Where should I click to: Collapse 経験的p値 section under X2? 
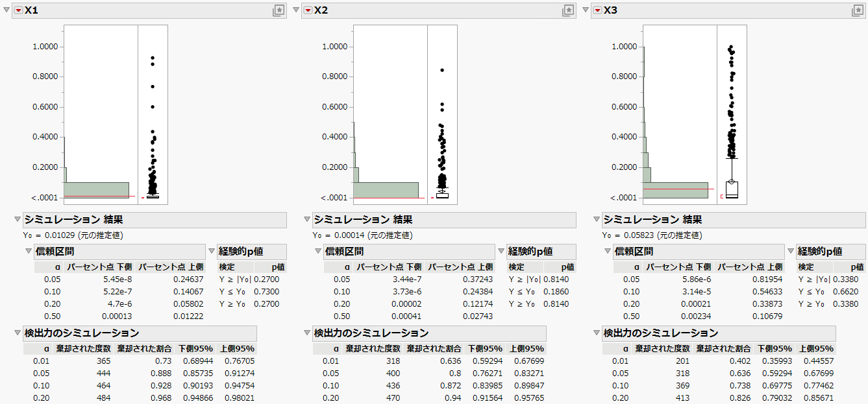(x=501, y=252)
